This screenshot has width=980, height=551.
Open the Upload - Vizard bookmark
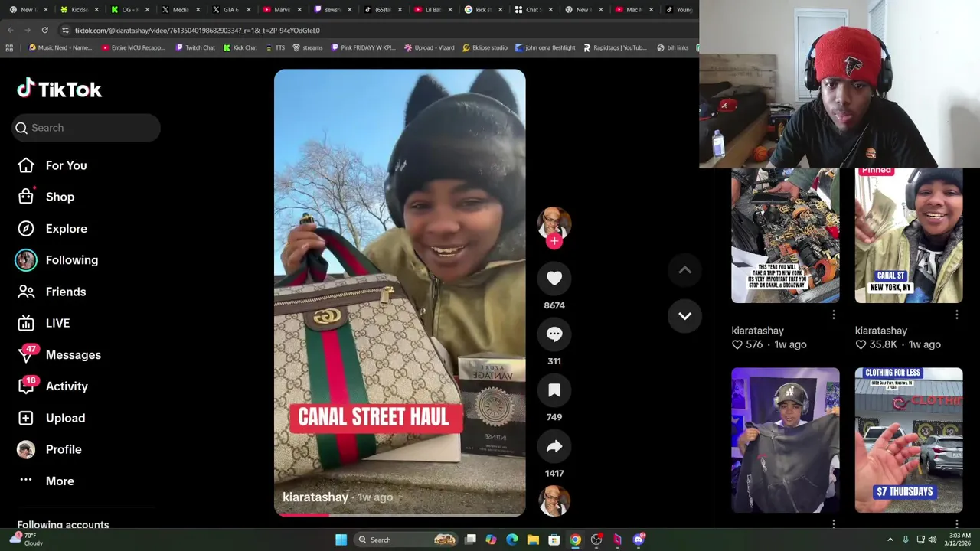(430, 47)
